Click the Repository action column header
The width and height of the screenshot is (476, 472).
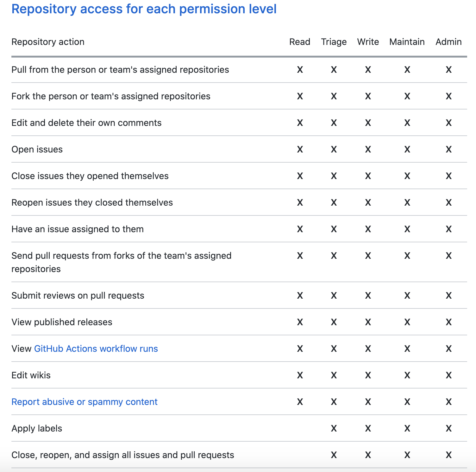pyautogui.click(x=48, y=42)
